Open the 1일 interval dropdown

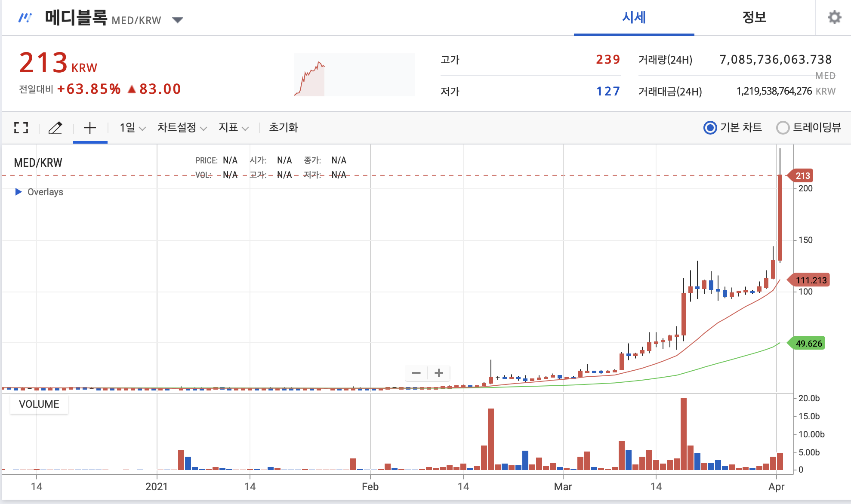point(133,128)
